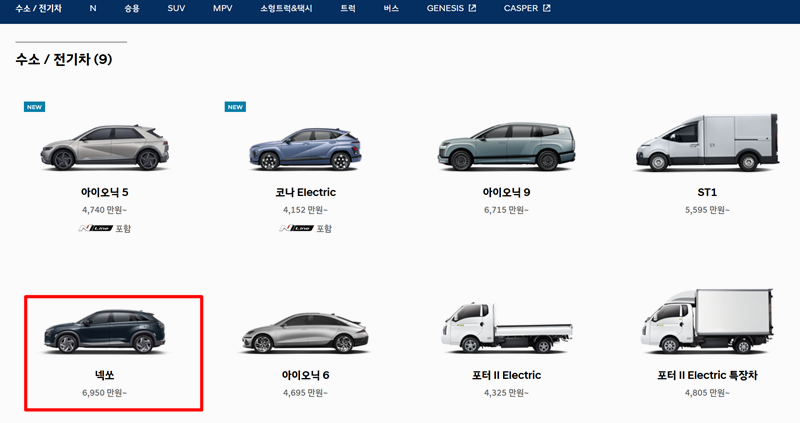Click the 4,325 만원~ price text
The width and height of the screenshot is (800, 423).
click(x=506, y=393)
